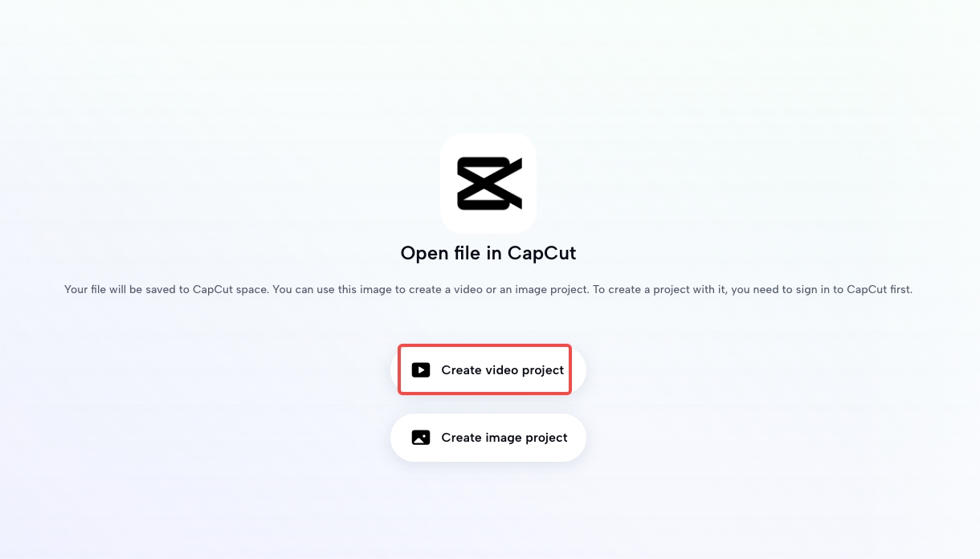Click the video play glyph beside "Create video"
This screenshot has height=559, width=980.
point(421,370)
